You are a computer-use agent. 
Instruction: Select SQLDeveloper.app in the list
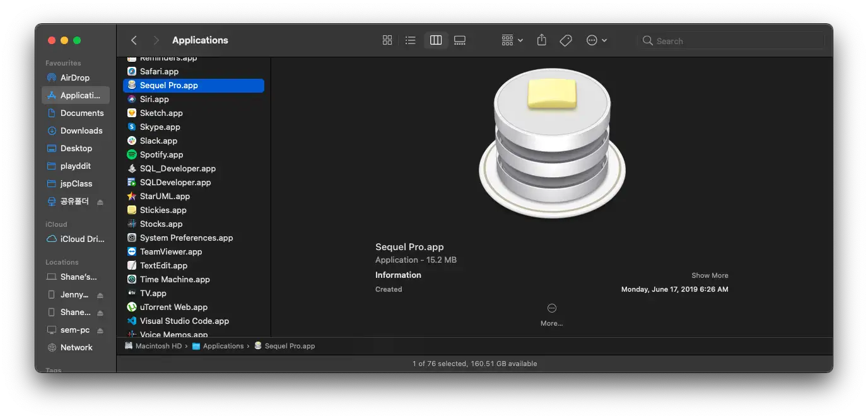194,182
